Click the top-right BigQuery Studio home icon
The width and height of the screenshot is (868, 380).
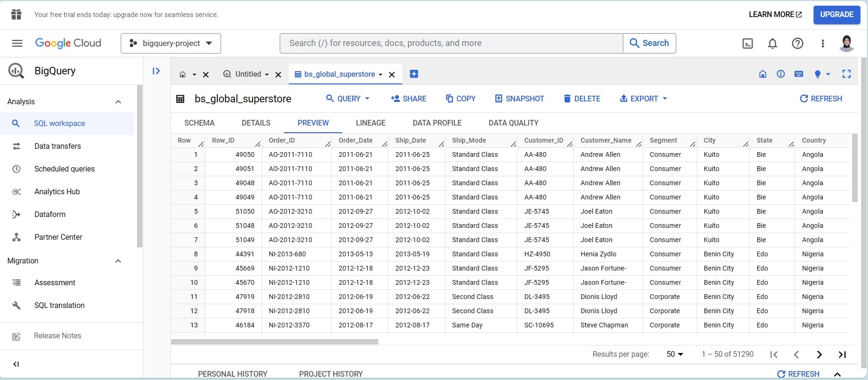pos(763,74)
